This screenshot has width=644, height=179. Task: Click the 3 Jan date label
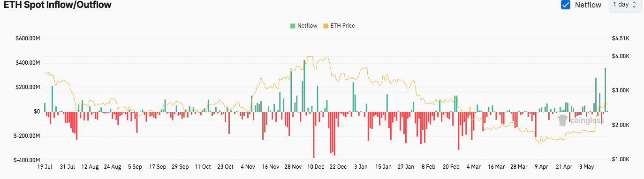pyautogui.click(x=361, y=166)
